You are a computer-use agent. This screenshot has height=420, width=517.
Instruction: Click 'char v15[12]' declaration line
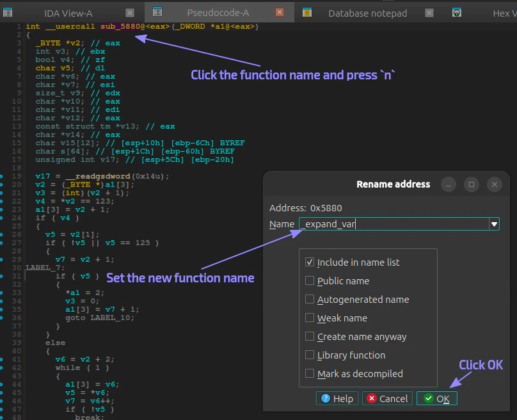coord(67,143)
